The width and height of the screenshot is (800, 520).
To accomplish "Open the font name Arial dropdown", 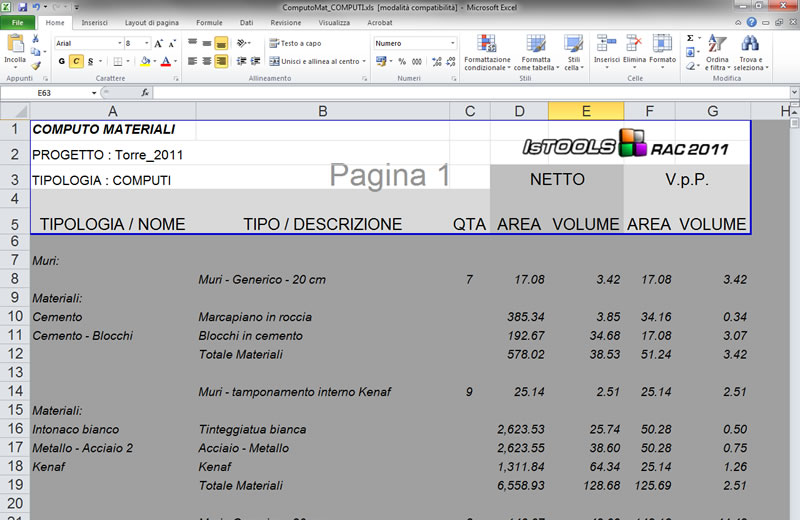I will (120, 43).
